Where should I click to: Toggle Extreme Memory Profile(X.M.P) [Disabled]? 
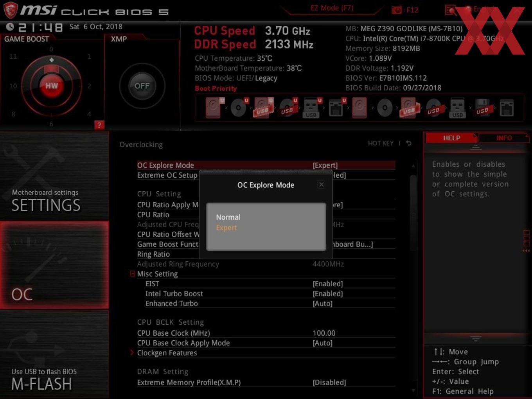(266, 382)
